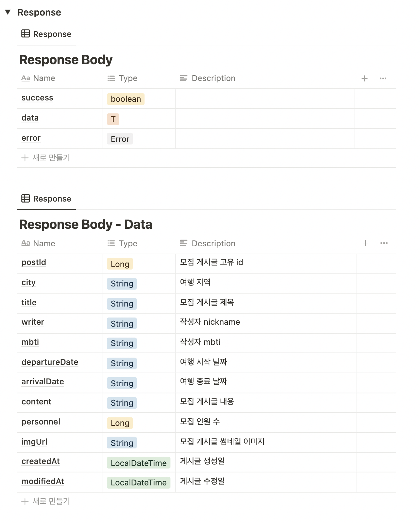
Task: Open the postId row page
Action: pyautogui.click(x=34, y=262)
